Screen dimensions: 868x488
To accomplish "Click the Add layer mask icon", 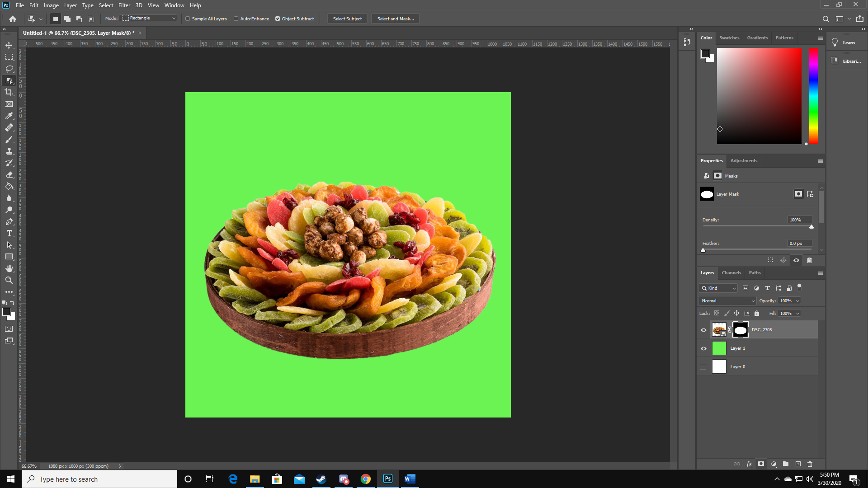I will tap(761, 464).
